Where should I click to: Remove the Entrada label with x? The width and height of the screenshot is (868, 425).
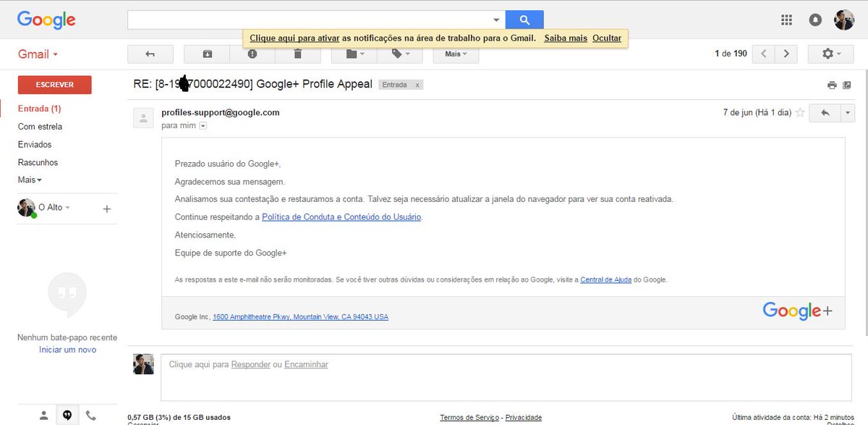pyautogui.click(x=417, y=85)
